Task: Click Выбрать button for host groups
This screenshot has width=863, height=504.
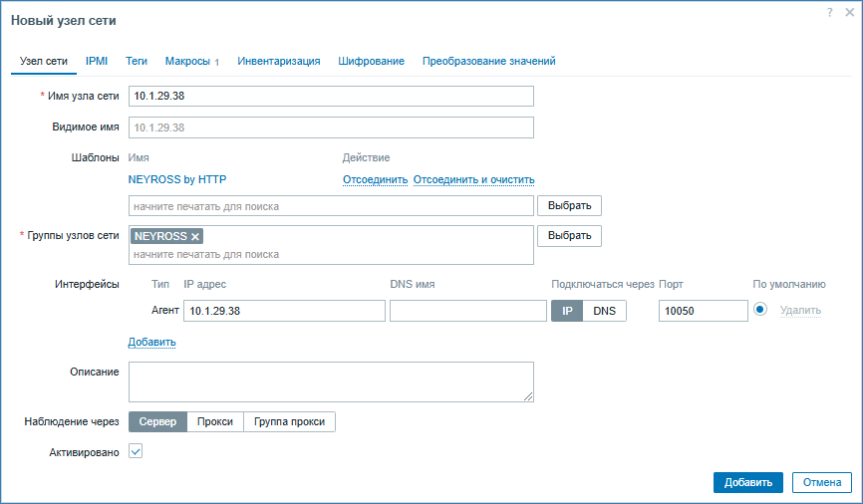Action: pyautogui.click(x=569, y=236)
